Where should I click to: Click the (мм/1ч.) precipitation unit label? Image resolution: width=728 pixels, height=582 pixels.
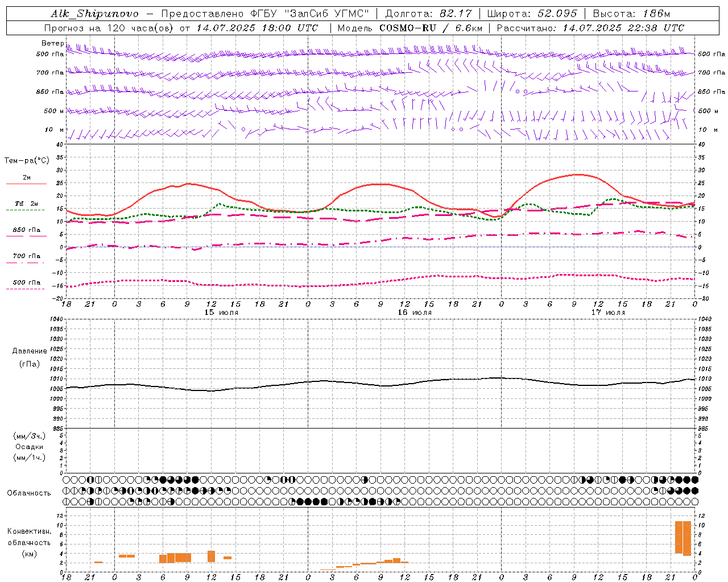30,458
